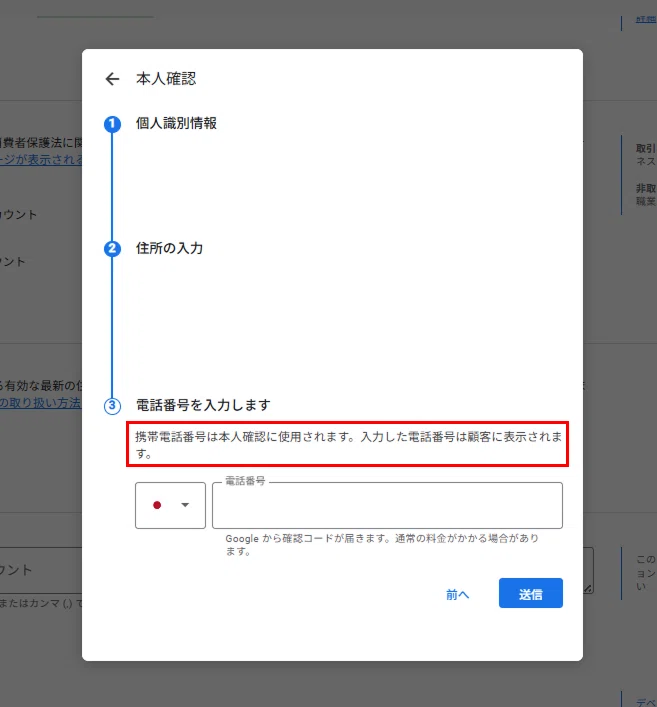
Task: Open the ージが表示される link in background page
Action: point(41,160)
